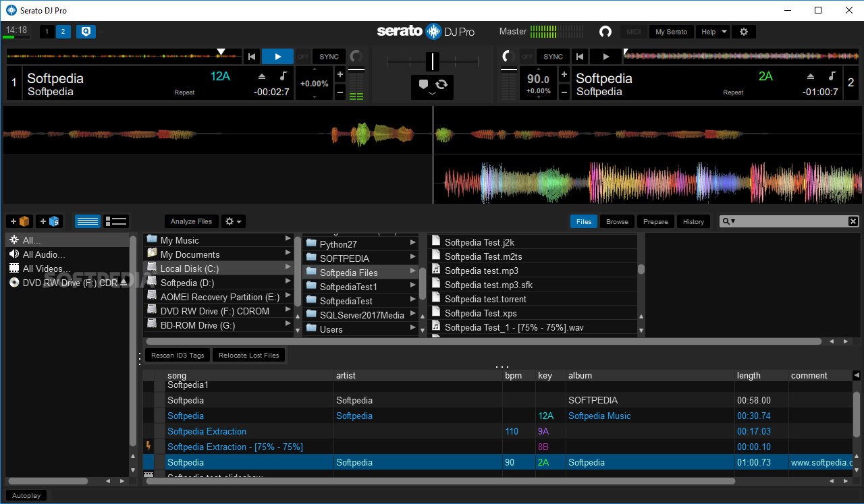Clear the library search field

coord(853,221)
